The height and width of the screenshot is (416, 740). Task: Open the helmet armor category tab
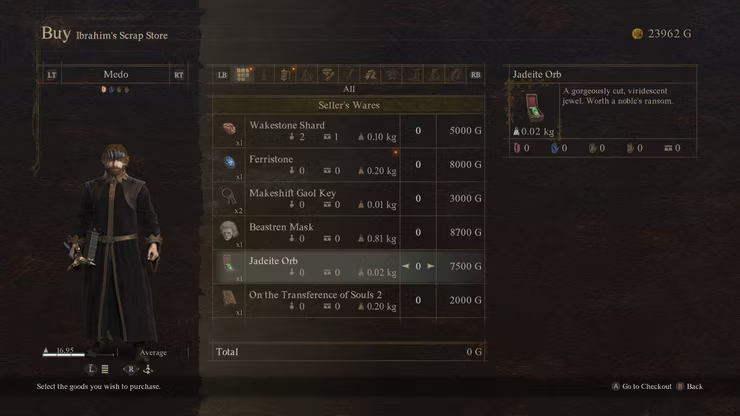pyautogui.click(x=370, y=74)
